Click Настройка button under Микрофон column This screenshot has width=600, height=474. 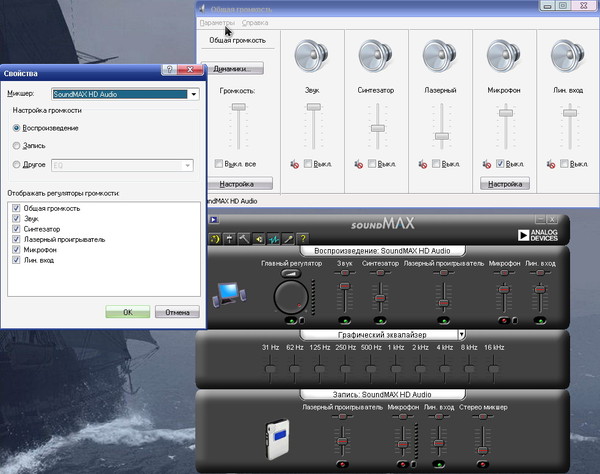pos(505,184)
